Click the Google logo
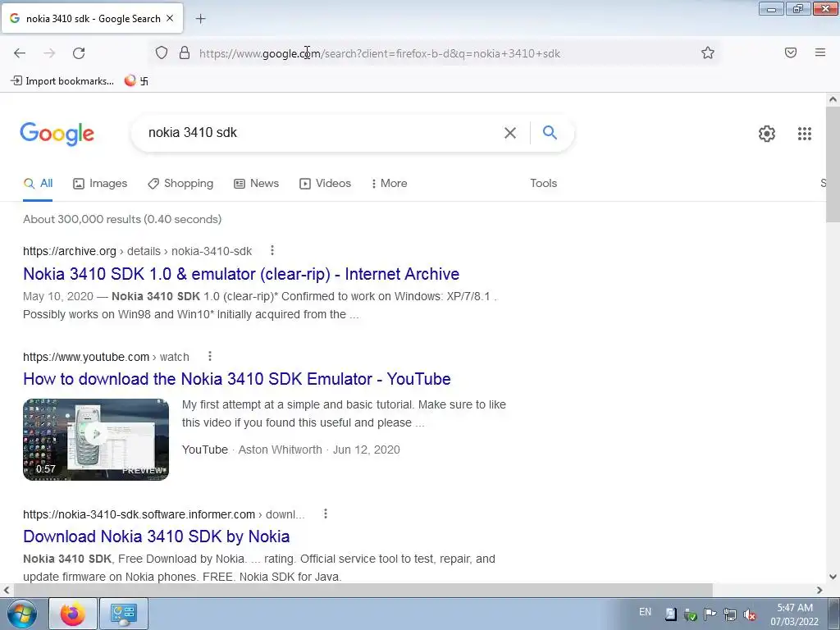This screenshot has height=630, width=840. pos(57,134)
